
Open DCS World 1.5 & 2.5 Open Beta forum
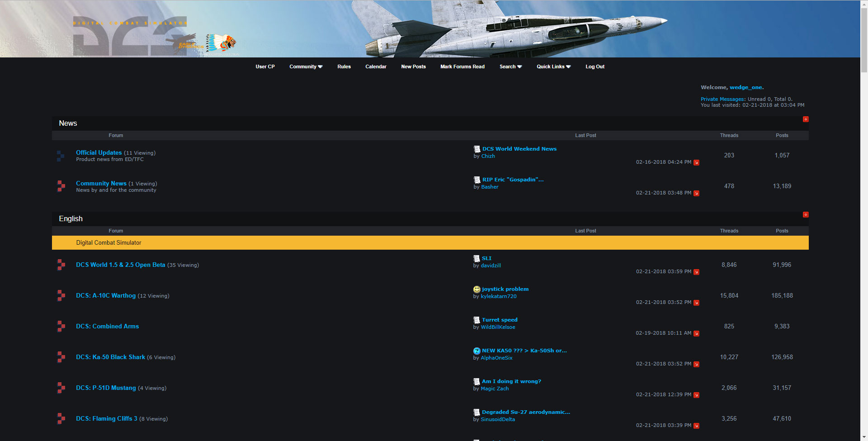pos(121,265)
